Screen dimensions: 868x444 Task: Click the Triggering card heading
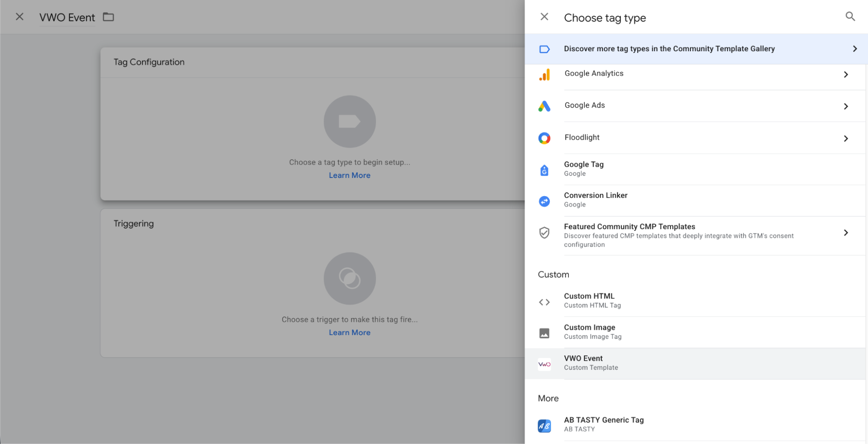(x=134, y=224)
